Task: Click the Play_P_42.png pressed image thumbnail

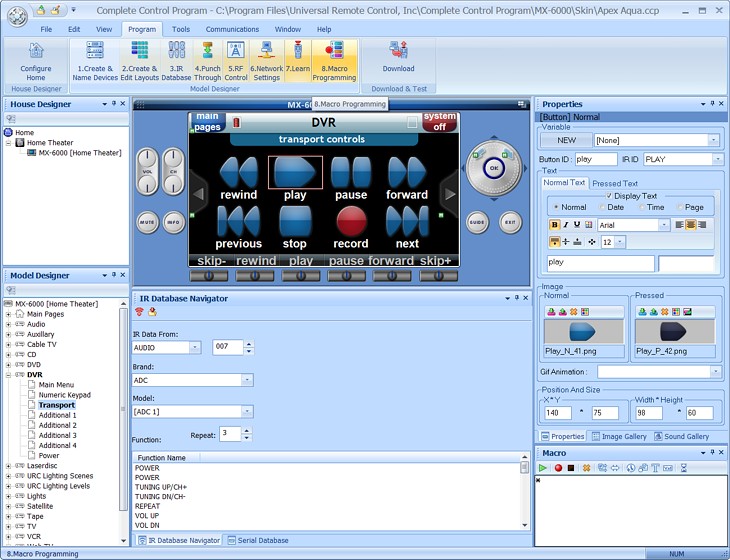Action: tap(674, 332)
